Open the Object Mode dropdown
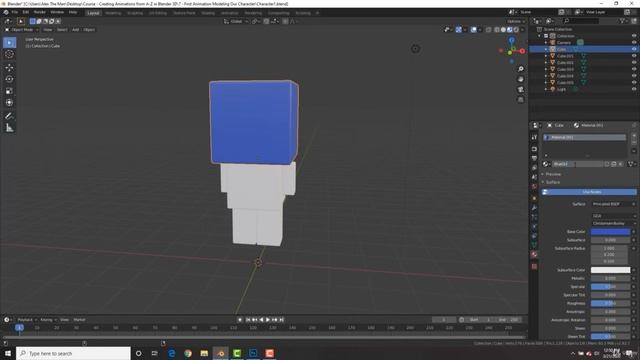This screenshot has height=360, width=640. point(22,30)
